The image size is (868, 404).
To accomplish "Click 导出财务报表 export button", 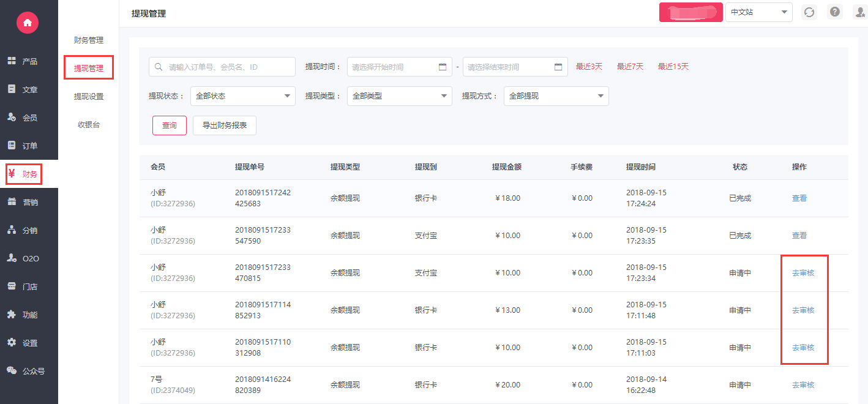I will [225, 125].
